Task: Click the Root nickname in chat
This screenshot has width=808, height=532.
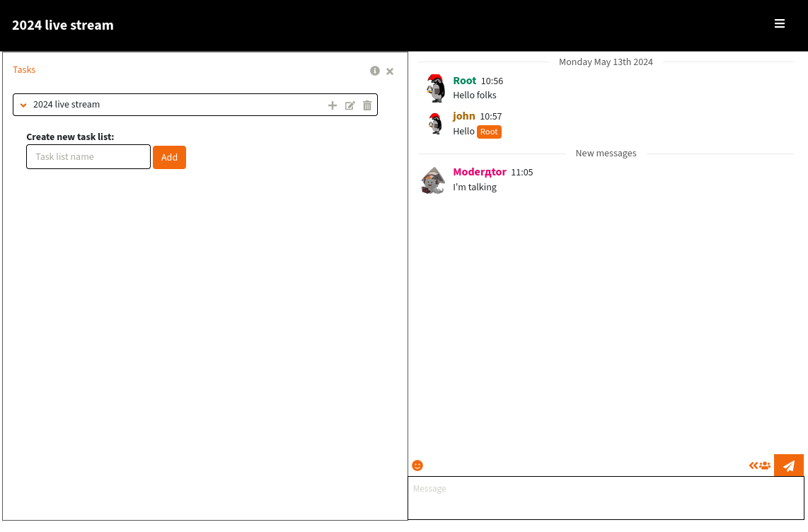Action: coord(464,81)
